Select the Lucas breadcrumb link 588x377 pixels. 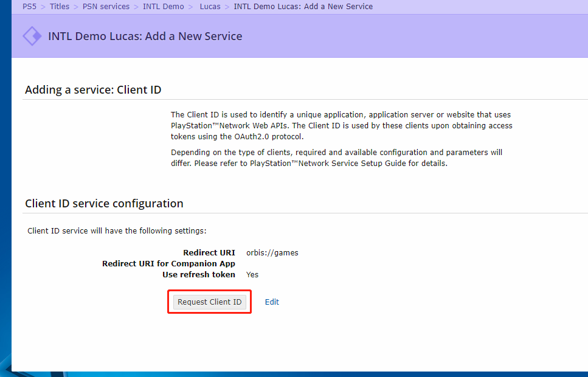pyautogui.click(x=210, y=7)
